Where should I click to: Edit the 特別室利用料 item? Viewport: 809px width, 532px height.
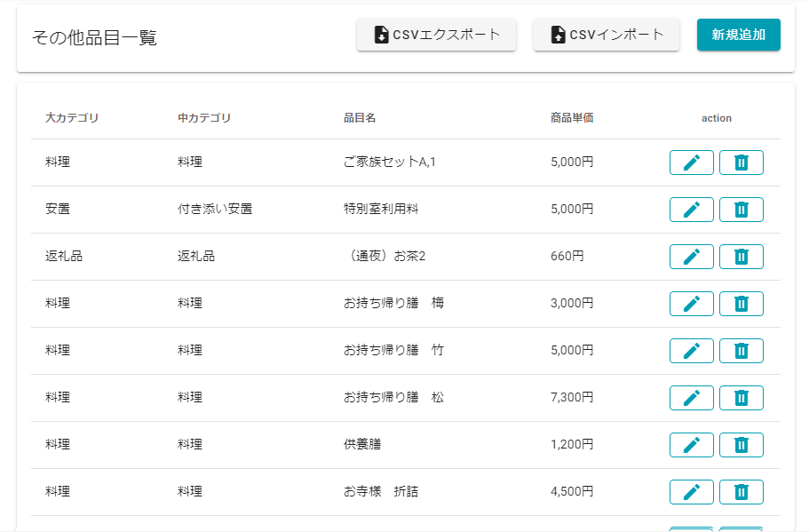[691, 210]
